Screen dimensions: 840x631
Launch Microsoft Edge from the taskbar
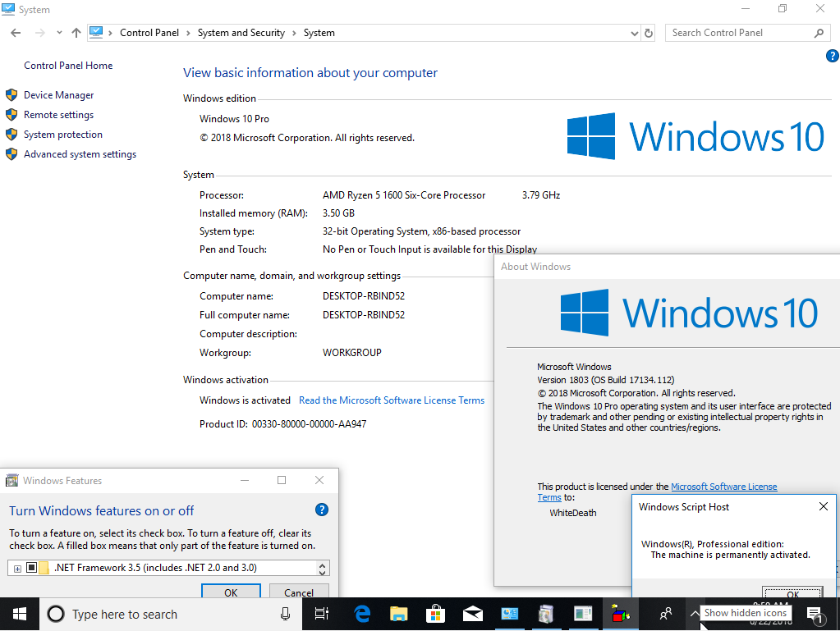362,614
